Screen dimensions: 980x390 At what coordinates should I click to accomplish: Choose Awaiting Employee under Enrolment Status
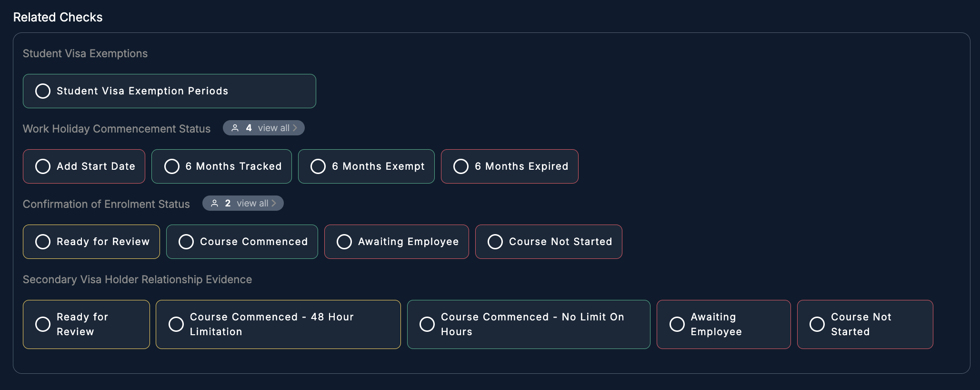(x=397, y=242)
